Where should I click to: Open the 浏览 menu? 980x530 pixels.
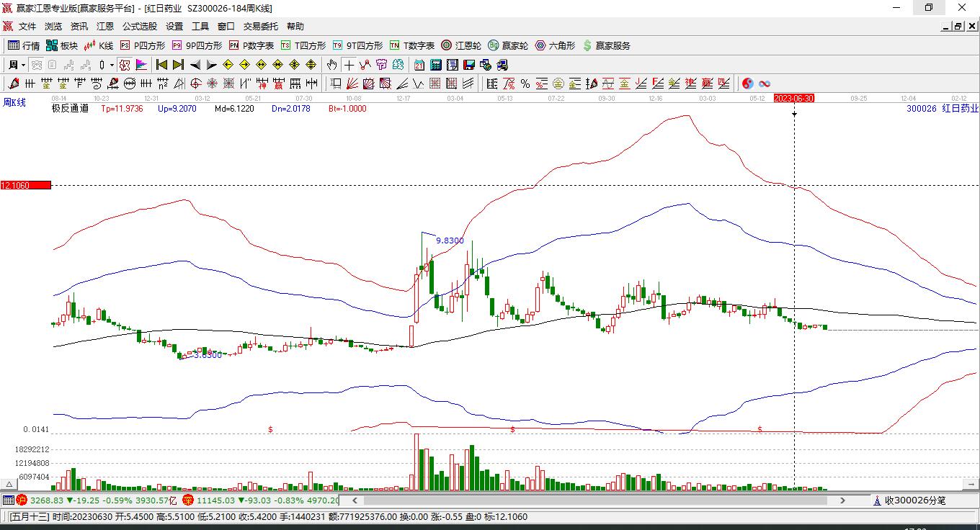(x=53, y=27)
